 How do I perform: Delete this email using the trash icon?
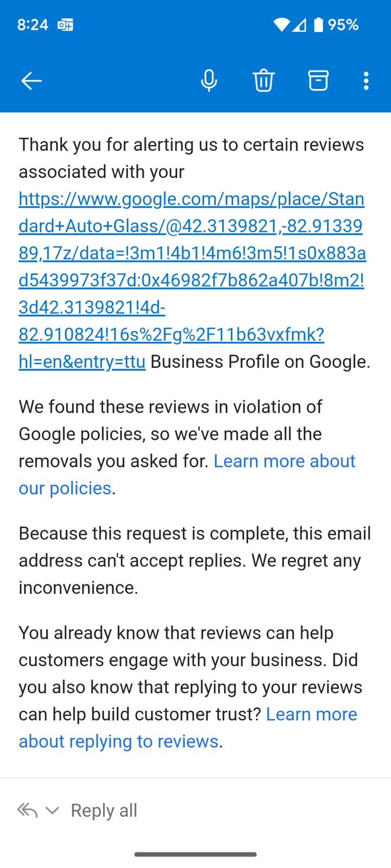coord(263,80)
